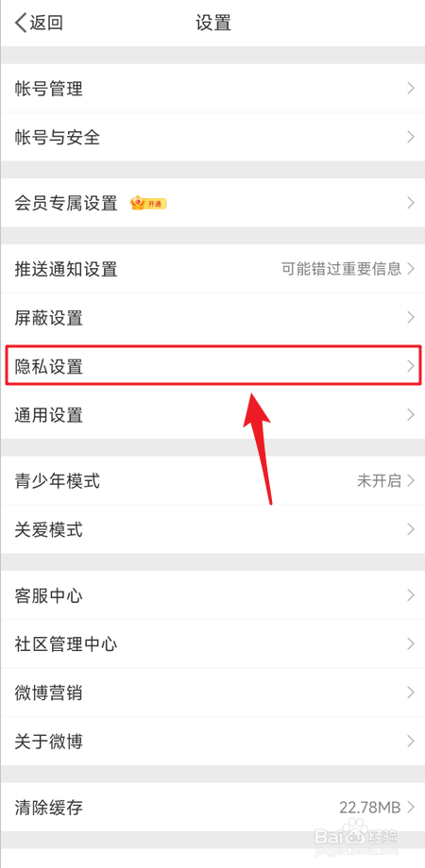425x868 pixels.
Task: Open 客服中心 customer service
Action: [x=212, y=595]
